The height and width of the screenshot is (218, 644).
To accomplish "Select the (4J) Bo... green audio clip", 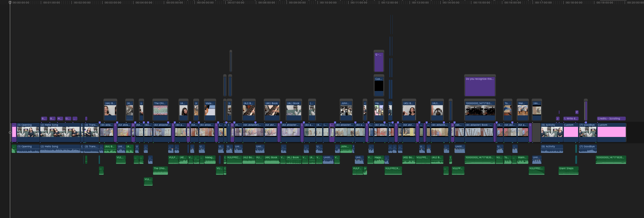I will point(249,160).
